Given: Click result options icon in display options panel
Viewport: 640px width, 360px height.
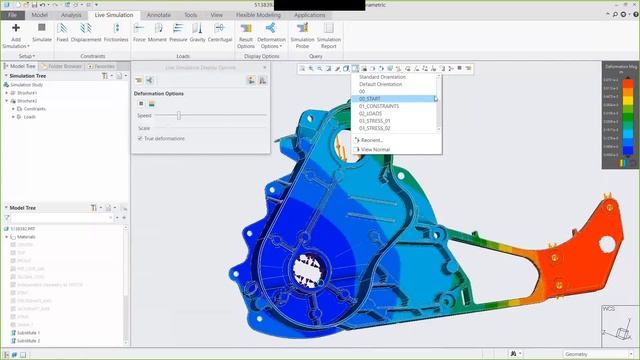Looking at the screenshot, I should pyautogui.click(x=139, y=80).
